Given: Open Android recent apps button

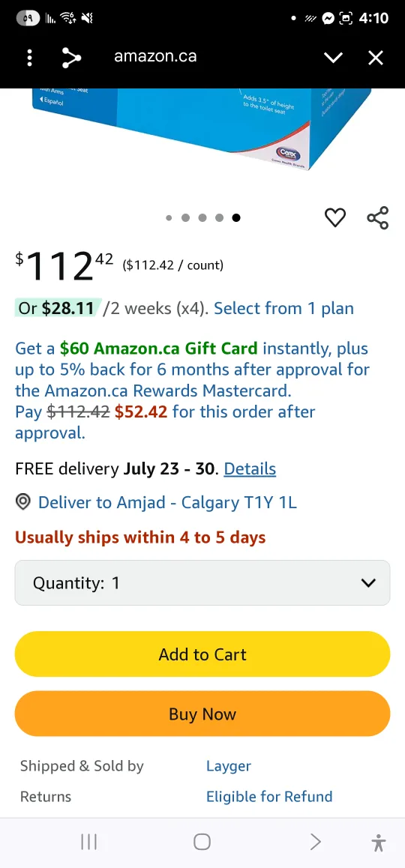Looking at the screenshot, I should click(x=88, y=842).
